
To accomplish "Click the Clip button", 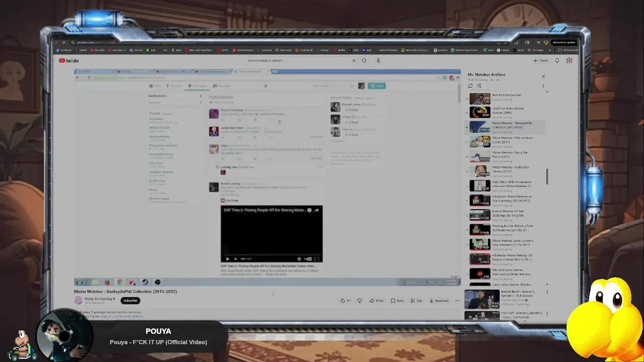I will coord(416,301).
